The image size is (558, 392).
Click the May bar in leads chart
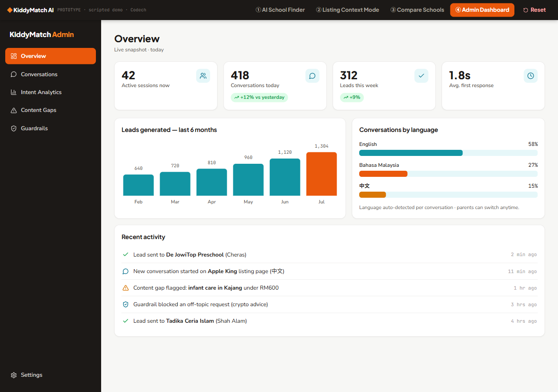pos(248,180)
